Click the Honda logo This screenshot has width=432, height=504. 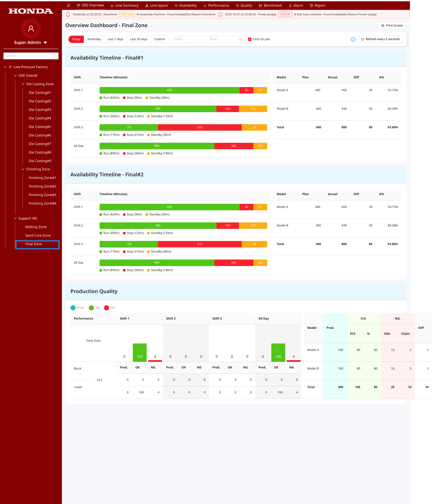click(x=31, y=11)
